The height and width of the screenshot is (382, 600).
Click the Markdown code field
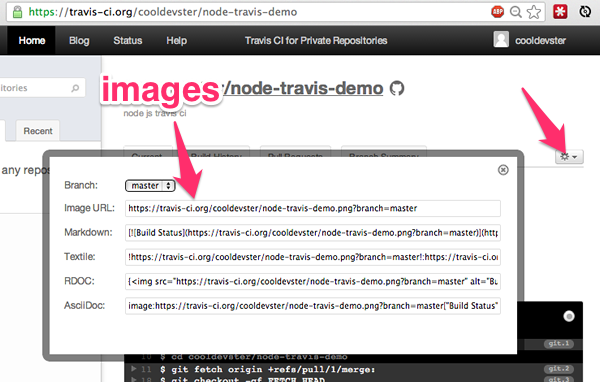(x=313, y=233)
